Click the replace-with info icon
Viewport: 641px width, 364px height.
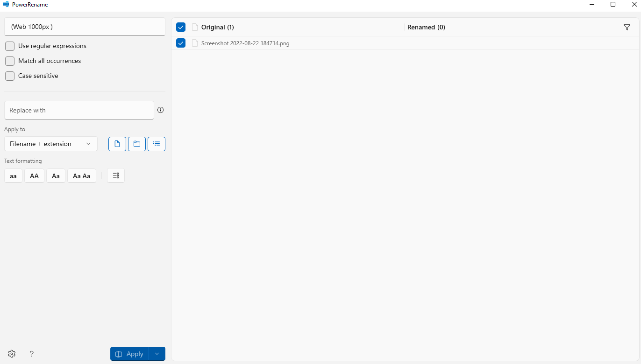click(x=160, y=110)
